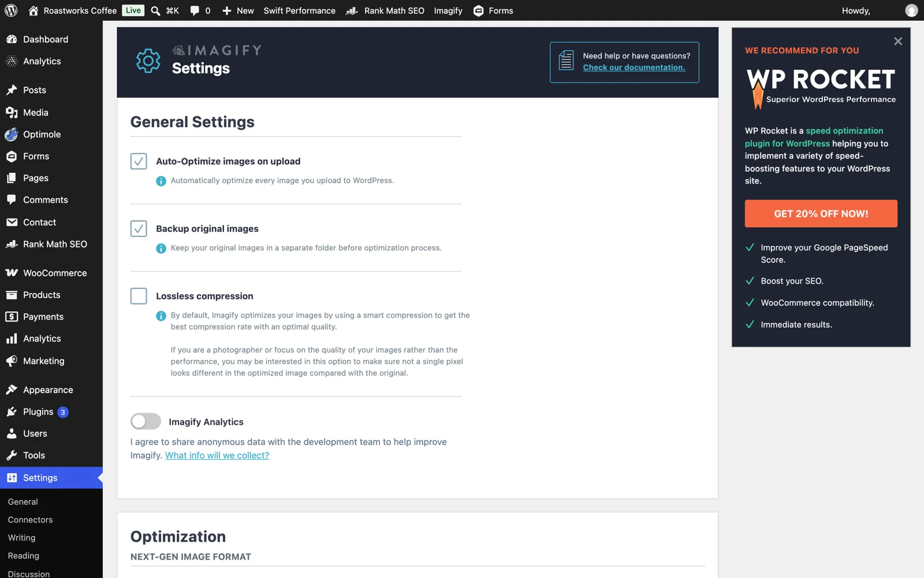Open General settings submenu item
This screenshot has width=924, height=578.
[23, 502]
